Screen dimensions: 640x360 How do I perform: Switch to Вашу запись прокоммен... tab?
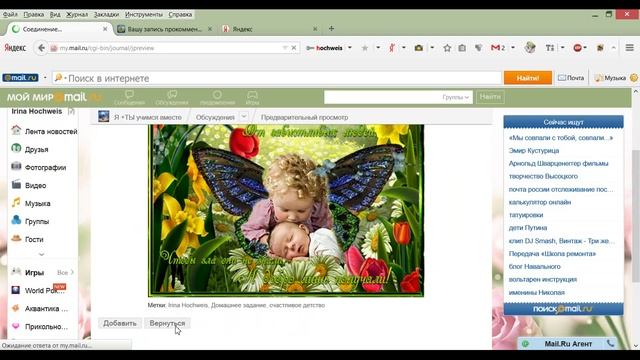(x=164, y=29)
